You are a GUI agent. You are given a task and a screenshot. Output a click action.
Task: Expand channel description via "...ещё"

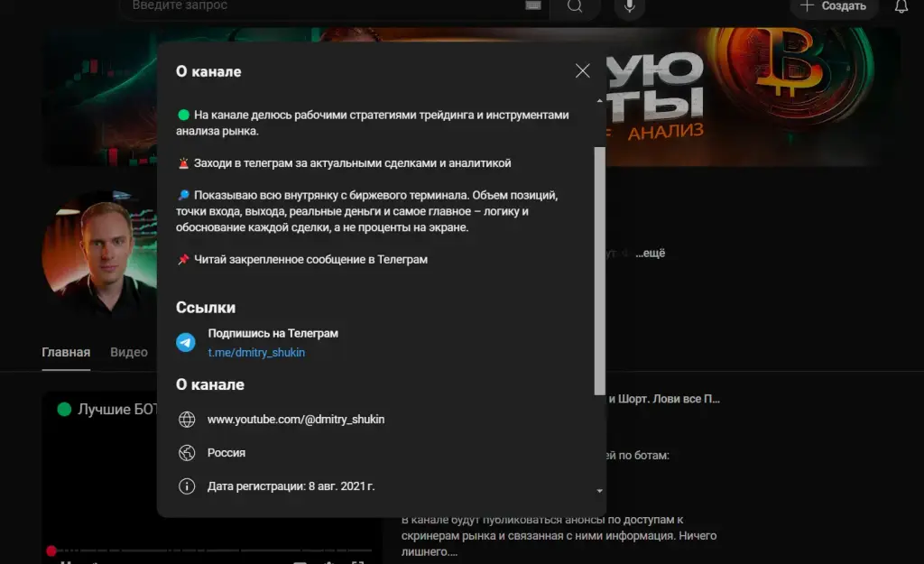click(x=650, y=253)
